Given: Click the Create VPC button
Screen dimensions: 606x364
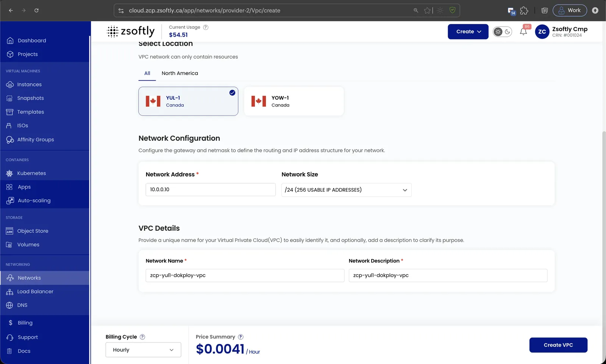Looking at the screenshot, I should 558,345.
